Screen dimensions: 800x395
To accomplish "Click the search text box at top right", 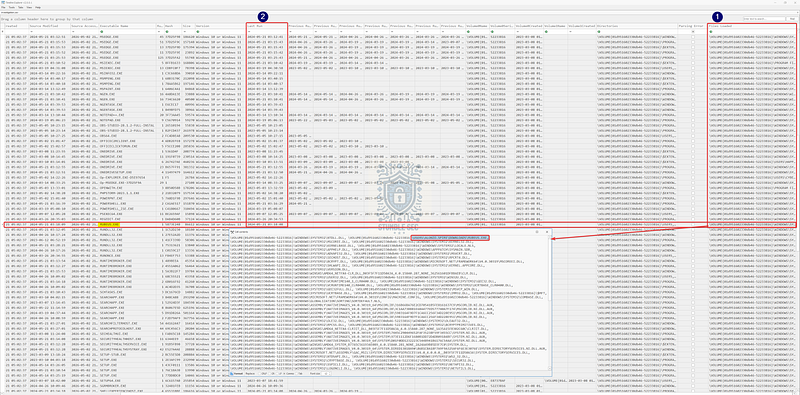I will pyautogui.click(x=765, y=19).
